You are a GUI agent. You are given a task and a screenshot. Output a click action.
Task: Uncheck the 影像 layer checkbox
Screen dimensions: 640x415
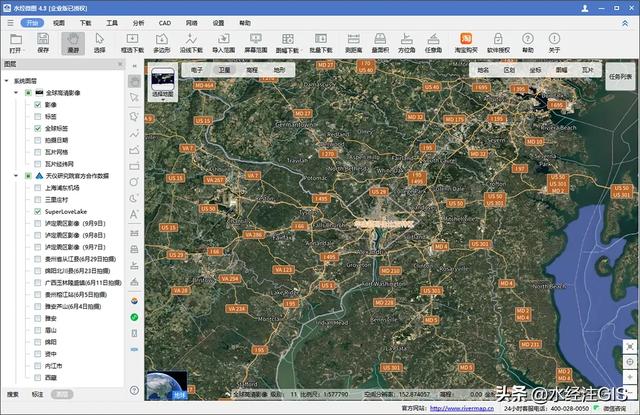coord(38,104)
